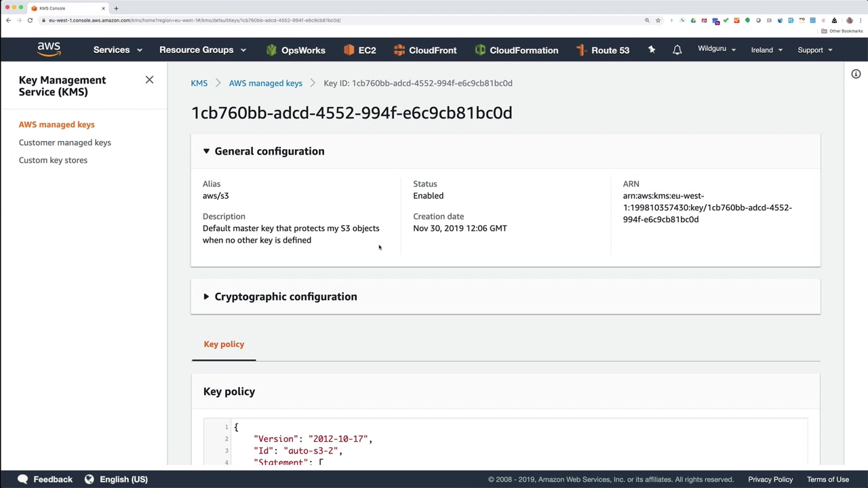868x488 pixels.
Task: Close the KMS navigation side panel
Action: (x=149, y=80)
